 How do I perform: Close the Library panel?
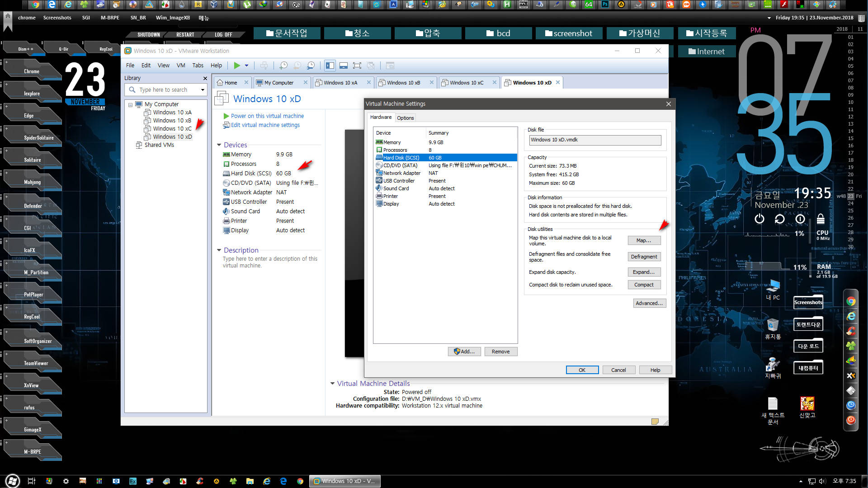[205, 78]
